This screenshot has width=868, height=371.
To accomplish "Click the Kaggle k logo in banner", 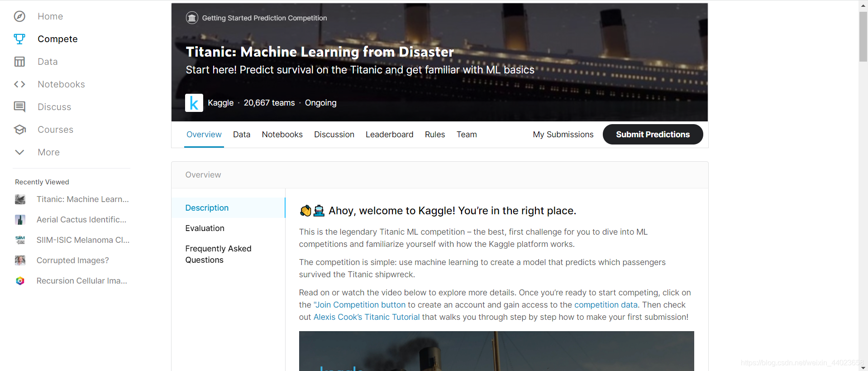I will pos(194,103).
